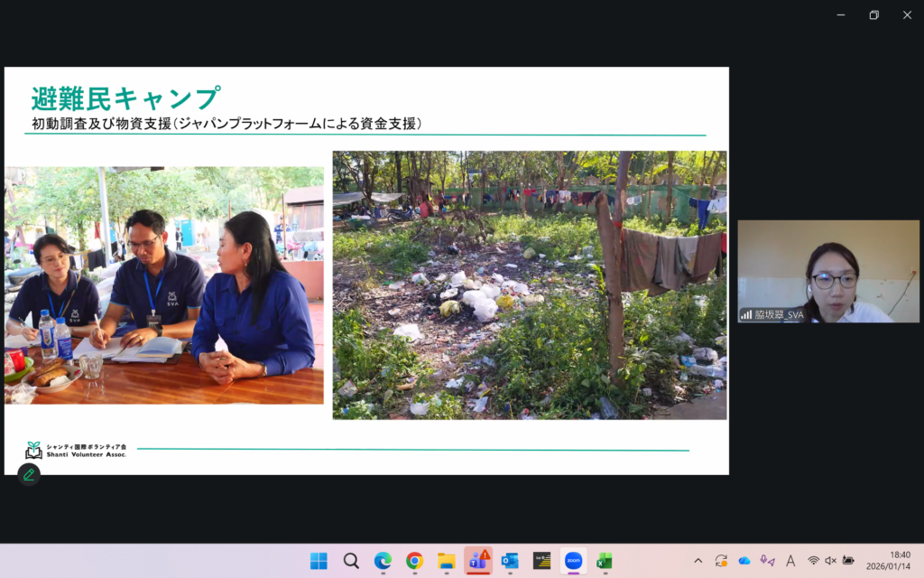This screenshot has height=578, width=924.
Task: Open the Zoom app in taskbar
Action: pos(573,561)
